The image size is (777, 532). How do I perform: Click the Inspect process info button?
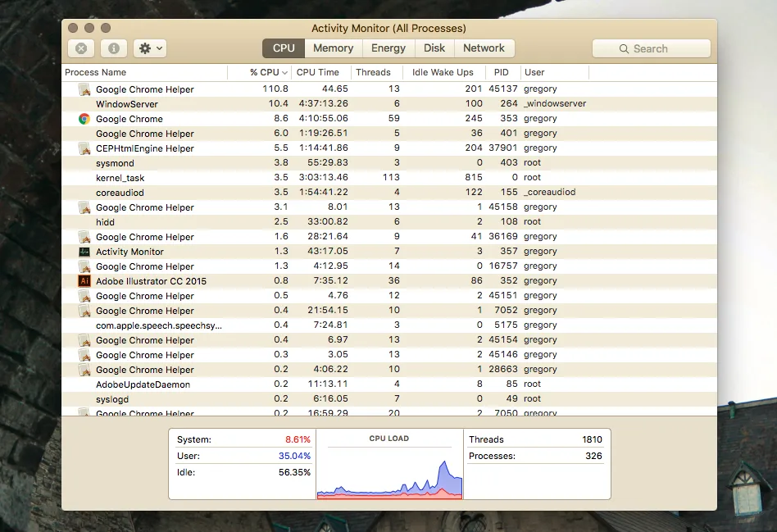click(x=114, y=48)
